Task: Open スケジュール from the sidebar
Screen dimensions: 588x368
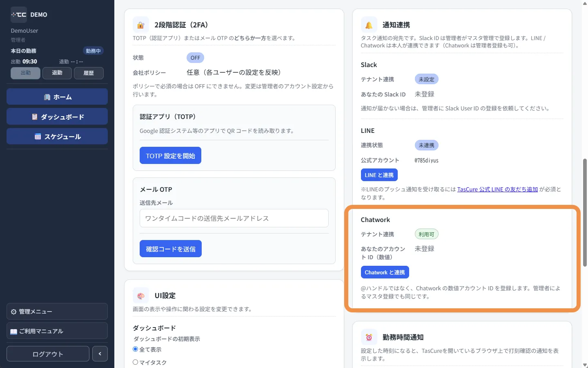Action: pyautogui.click(x=57, y=137)
